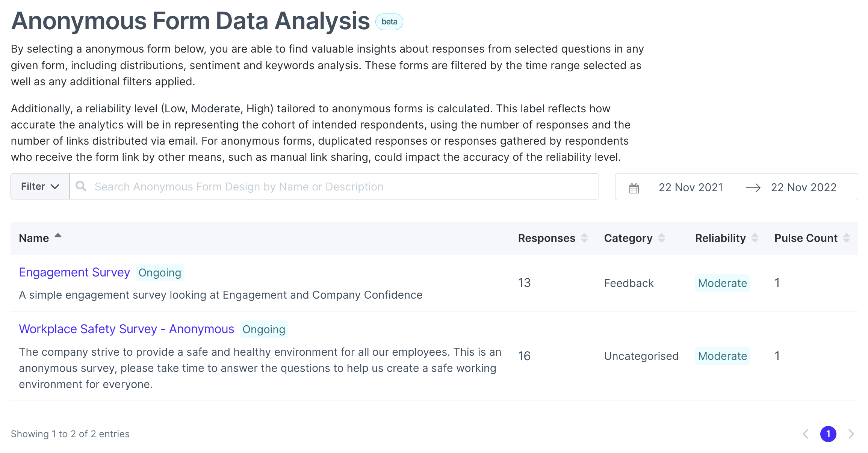Sort the table by Pulse Count column arrows

click(846, 238)
